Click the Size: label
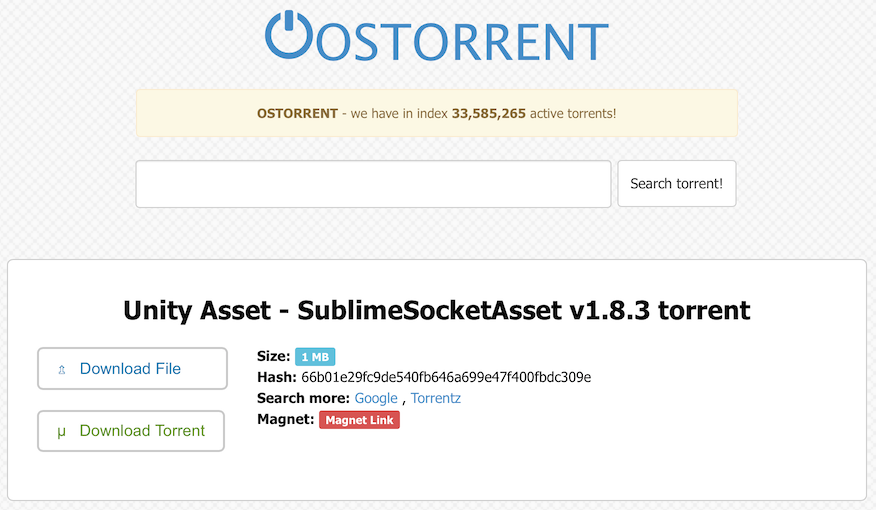Image resolution: width=876 pixels, height=510 pixels. (x=273, y=356)
